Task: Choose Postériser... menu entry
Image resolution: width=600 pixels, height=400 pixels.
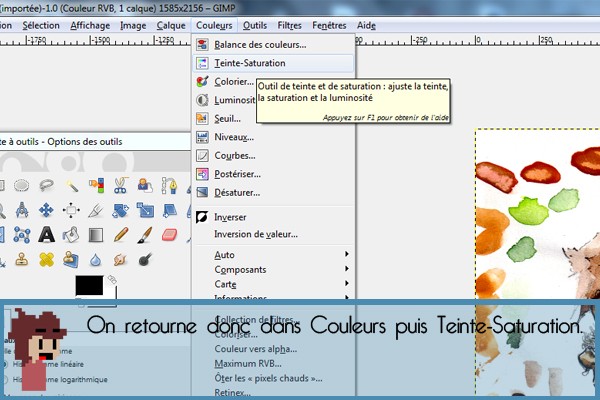Action: click(x=274, y=174)
